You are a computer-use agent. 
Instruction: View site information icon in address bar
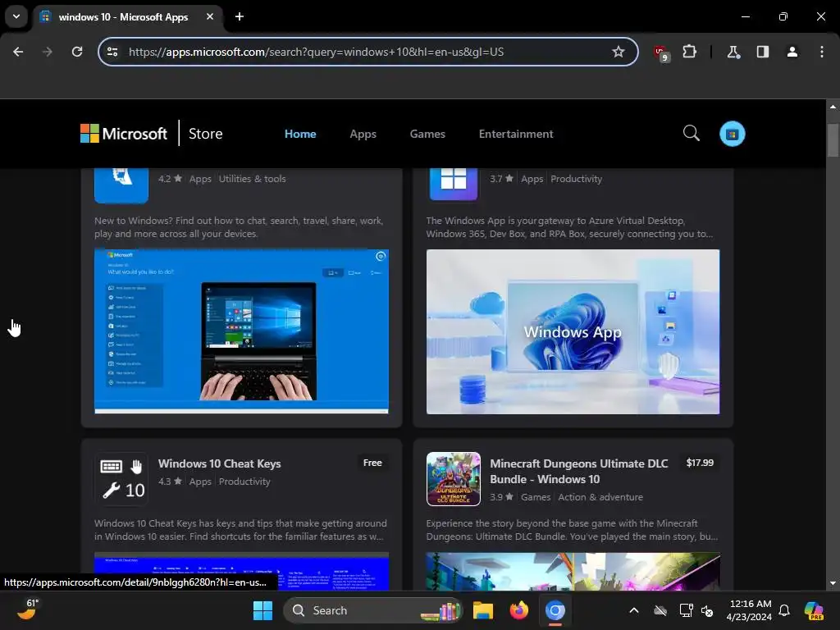point(112,52)
